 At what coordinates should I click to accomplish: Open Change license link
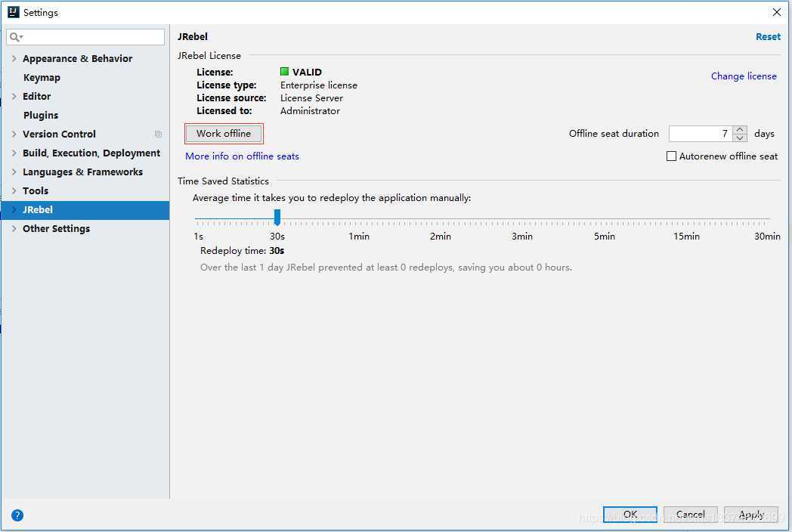pyautogui.click(x=744, y=76)
